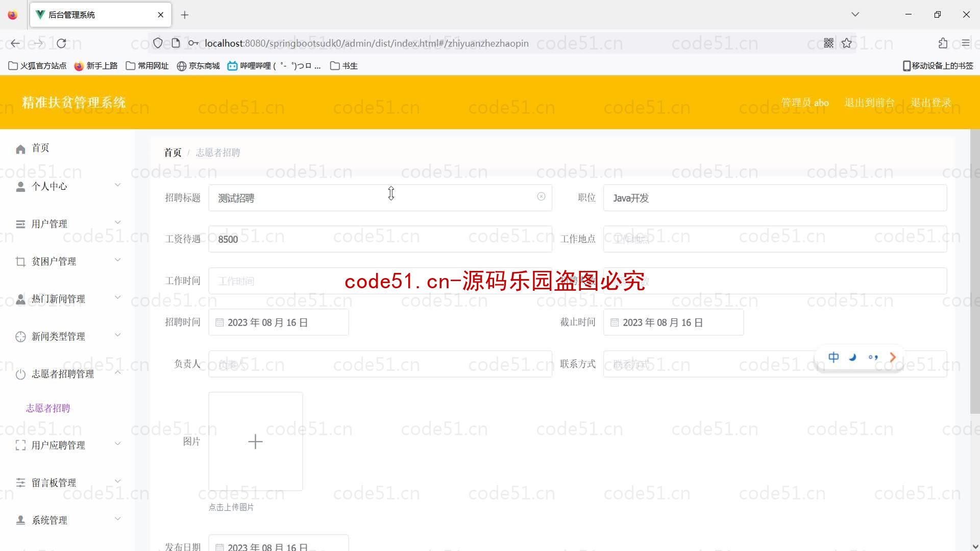Screen dimensions: 980x551
Task: Open the 新手上路 bookmark
Action: coord(96,66)
